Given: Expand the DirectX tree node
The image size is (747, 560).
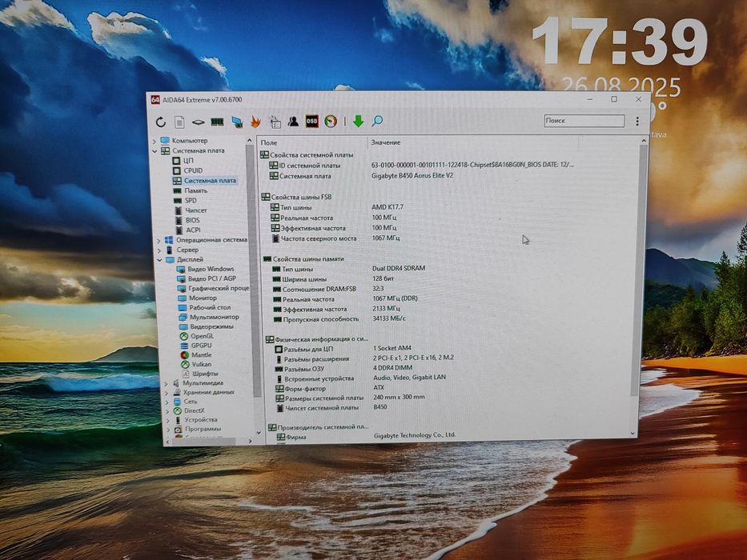Looking at the screenshot, I should click(x=167, y=411).
